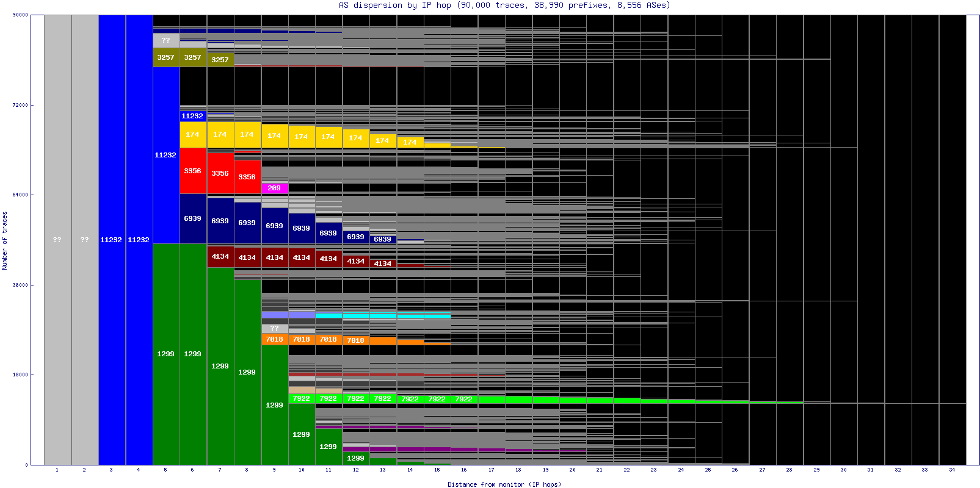The width and height of the screenshot is (980, 488).
Task: Select the green 1299 block at hop 9
Action: click(275, 405)
